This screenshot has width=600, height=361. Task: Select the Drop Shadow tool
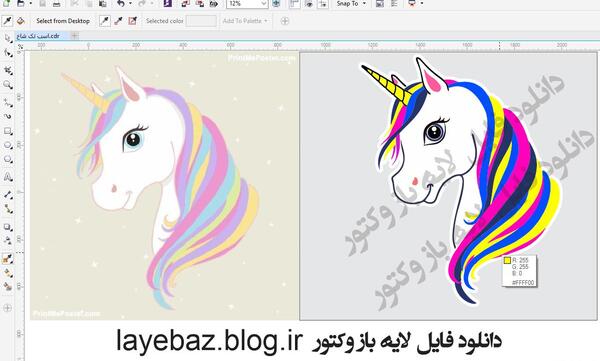(x=8, y=227)
